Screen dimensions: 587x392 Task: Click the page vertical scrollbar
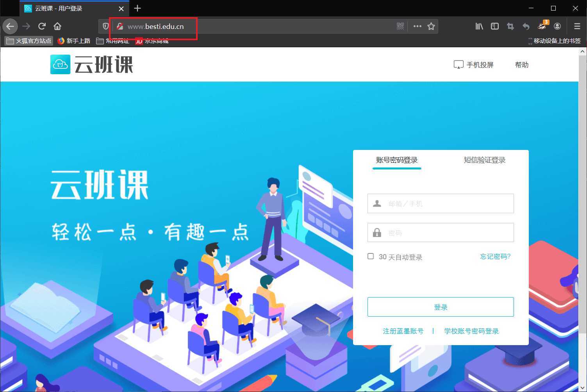click(x=582, y=195)
